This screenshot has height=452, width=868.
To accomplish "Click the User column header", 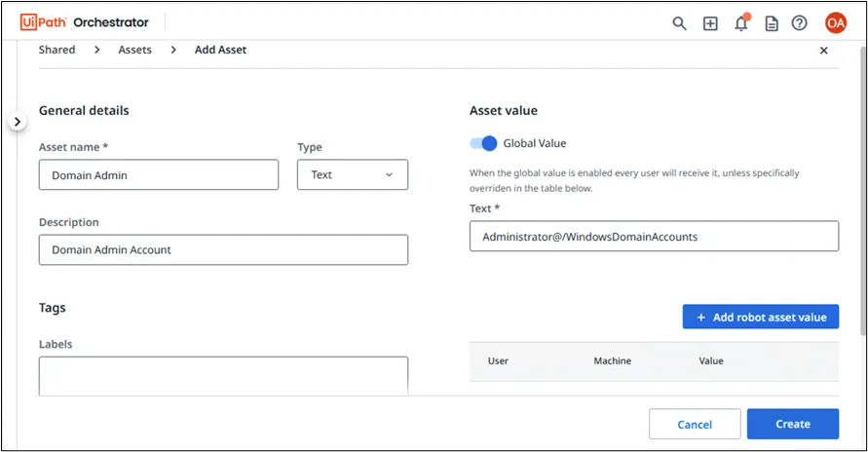I will click(498, 360).
